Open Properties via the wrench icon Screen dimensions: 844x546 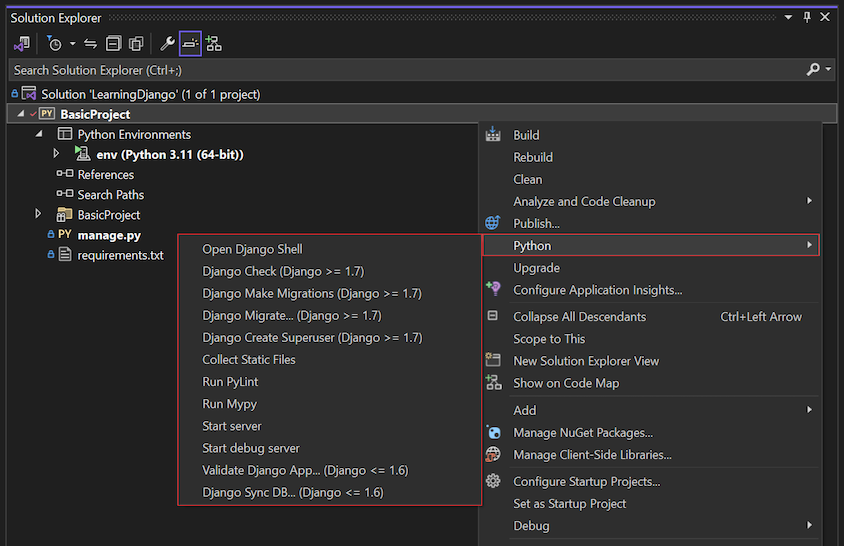tap(167, 44)
